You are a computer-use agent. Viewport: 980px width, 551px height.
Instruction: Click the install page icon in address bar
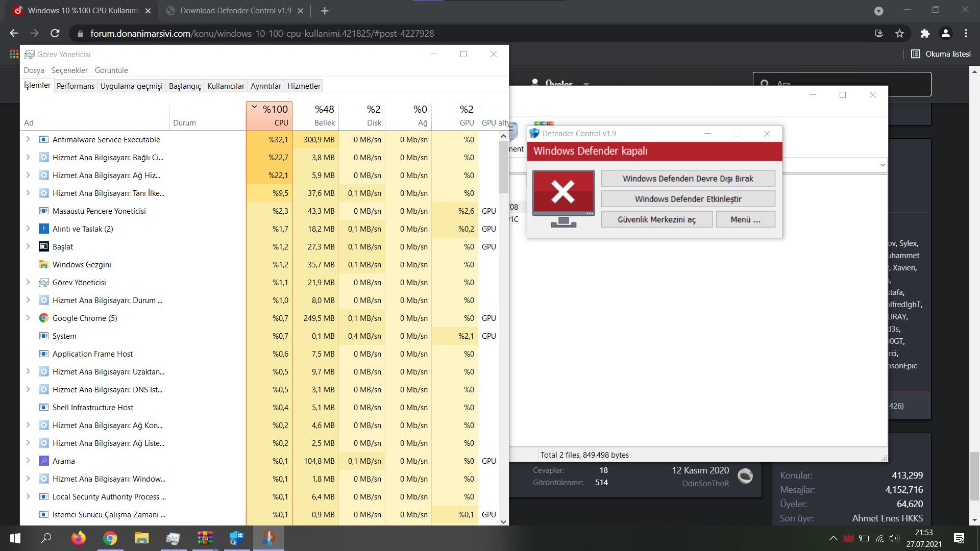coord(879,34)
